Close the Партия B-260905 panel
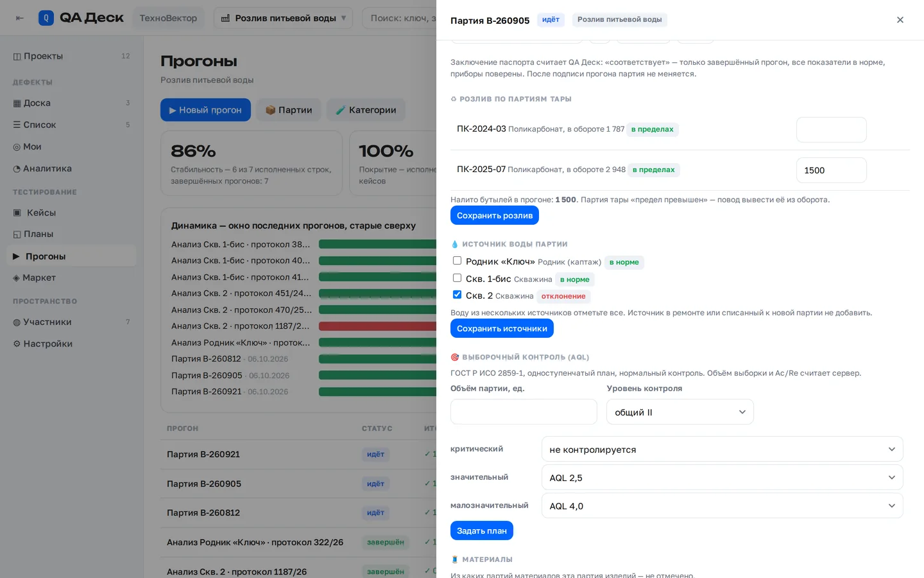The image size is (924, 578). coord(900,20)
